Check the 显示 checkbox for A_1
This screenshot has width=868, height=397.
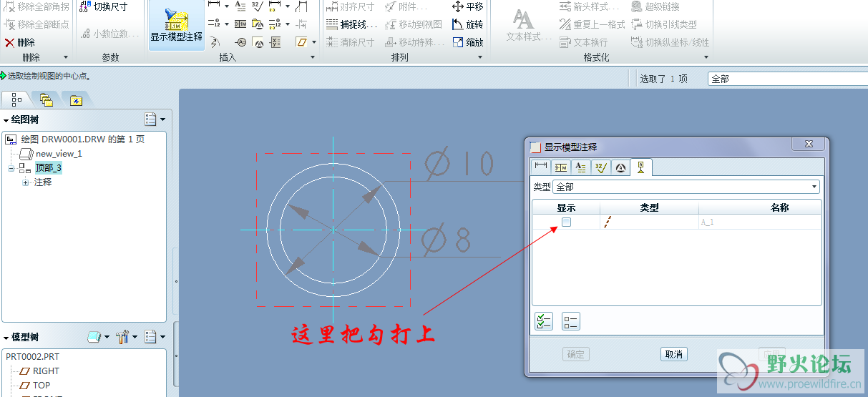click(566, 222)
